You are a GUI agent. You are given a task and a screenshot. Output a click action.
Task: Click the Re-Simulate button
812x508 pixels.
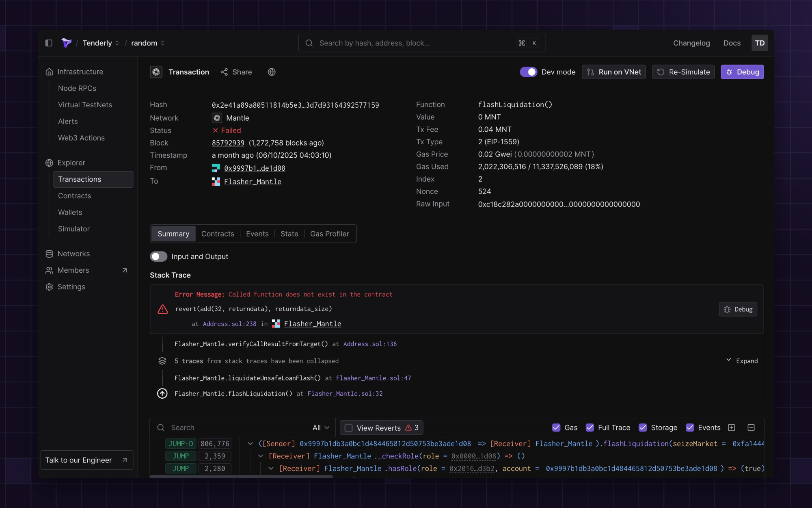coord(683,72)
